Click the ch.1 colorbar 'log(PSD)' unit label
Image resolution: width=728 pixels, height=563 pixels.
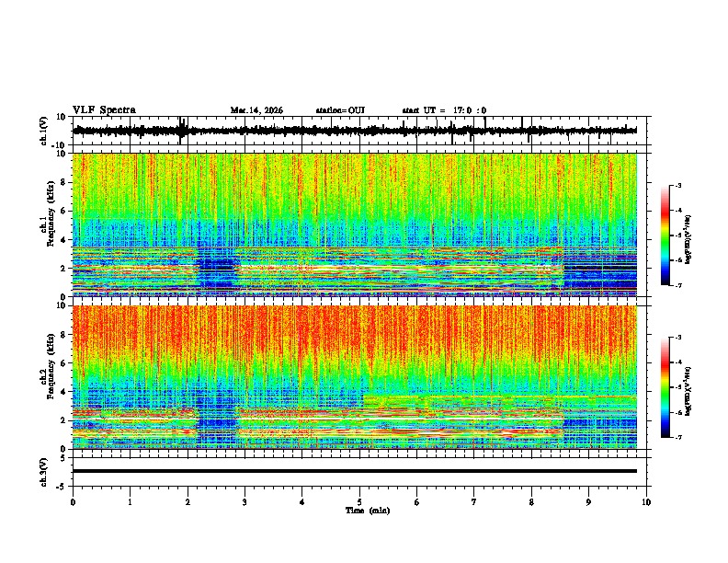tap(688, 240)
